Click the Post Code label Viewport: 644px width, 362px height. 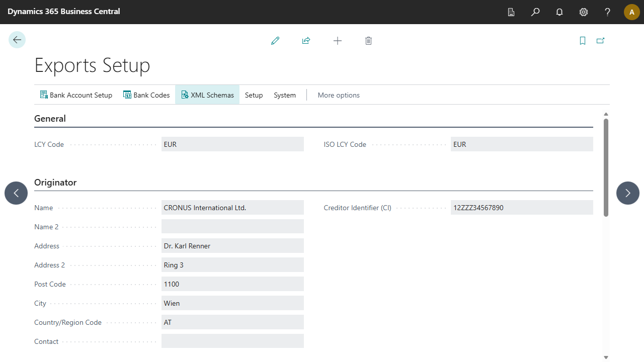(x=50, y=284)
